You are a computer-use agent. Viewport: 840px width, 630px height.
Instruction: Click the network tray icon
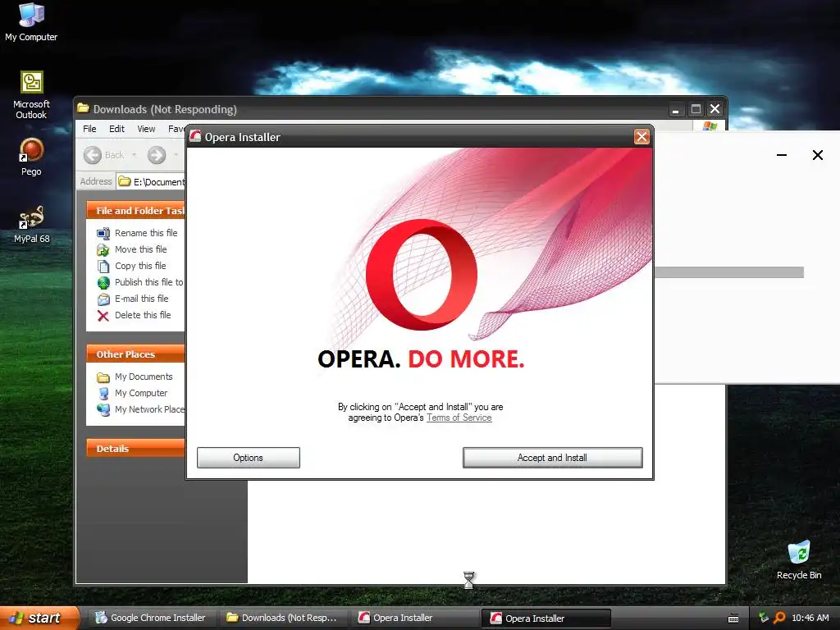[764, 618]
